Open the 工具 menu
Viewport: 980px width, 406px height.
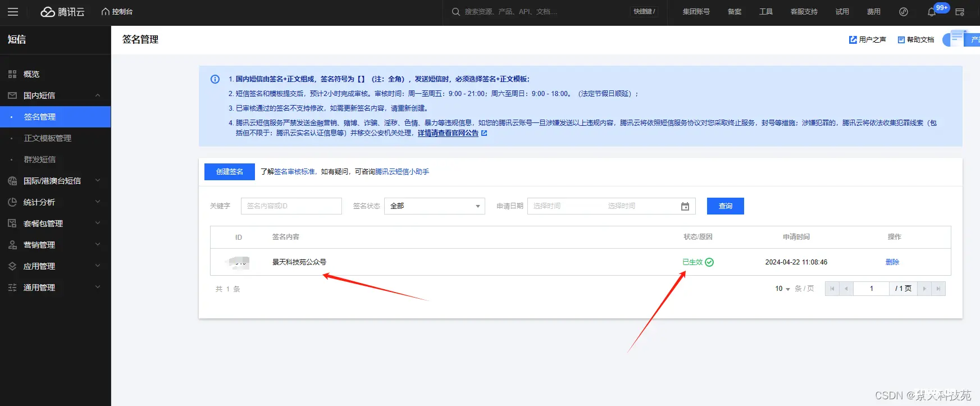(765, 12)
